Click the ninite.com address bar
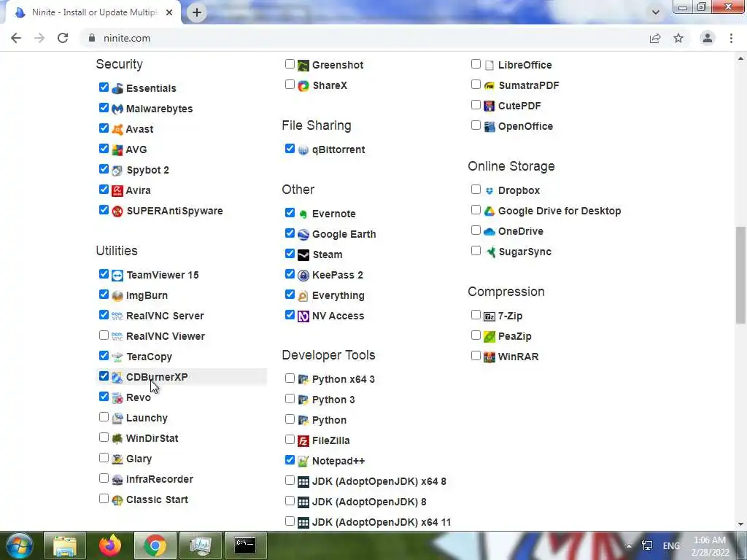 365,38
